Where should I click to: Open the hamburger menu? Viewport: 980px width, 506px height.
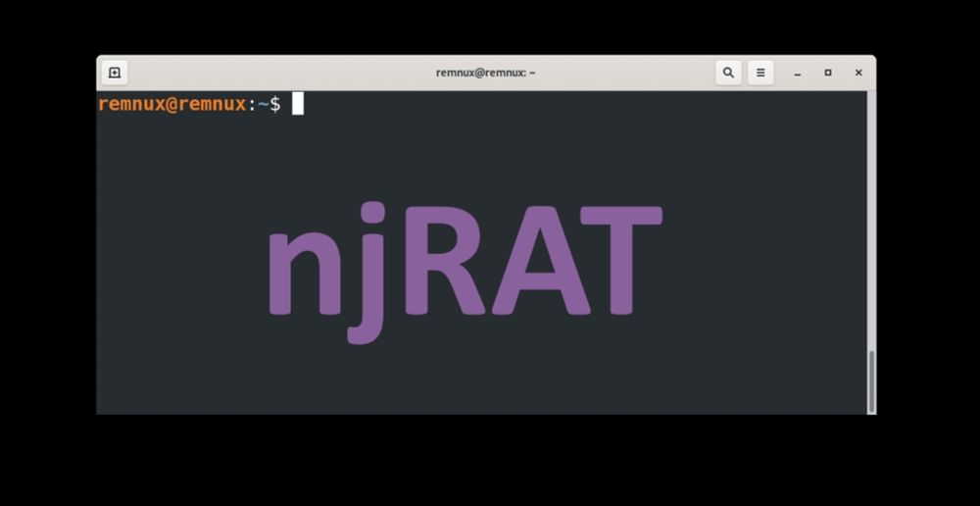coord(760,73)
